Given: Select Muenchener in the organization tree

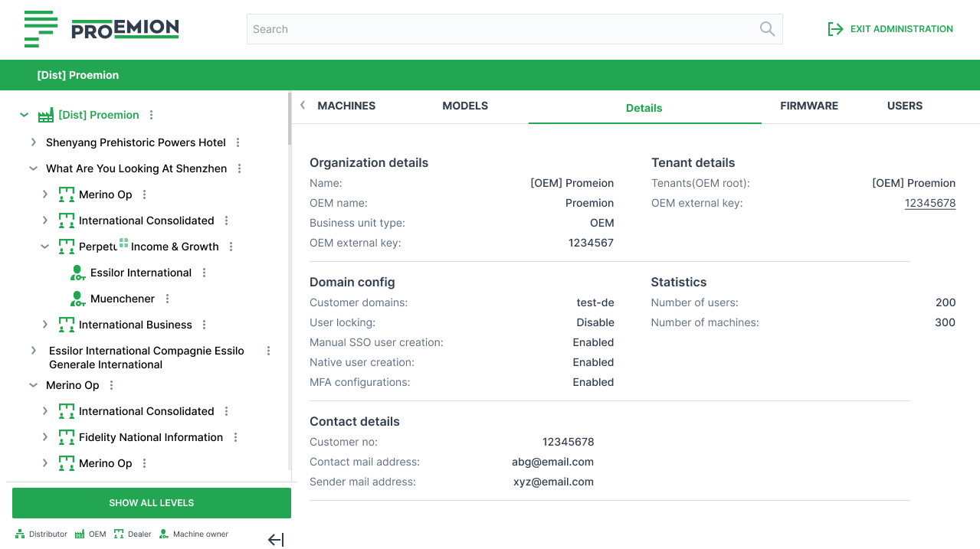Looking at the screenshot, I should point(123,299).
